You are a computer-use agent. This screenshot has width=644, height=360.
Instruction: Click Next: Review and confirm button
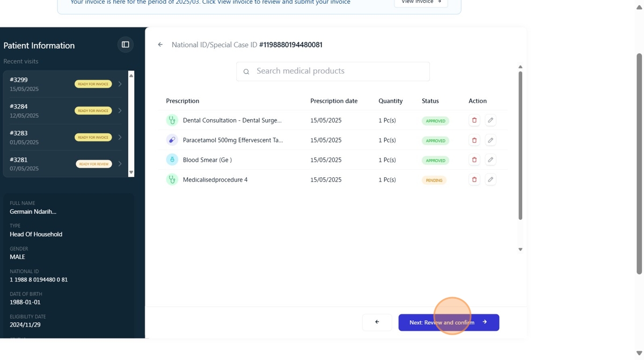coord(449,322)
